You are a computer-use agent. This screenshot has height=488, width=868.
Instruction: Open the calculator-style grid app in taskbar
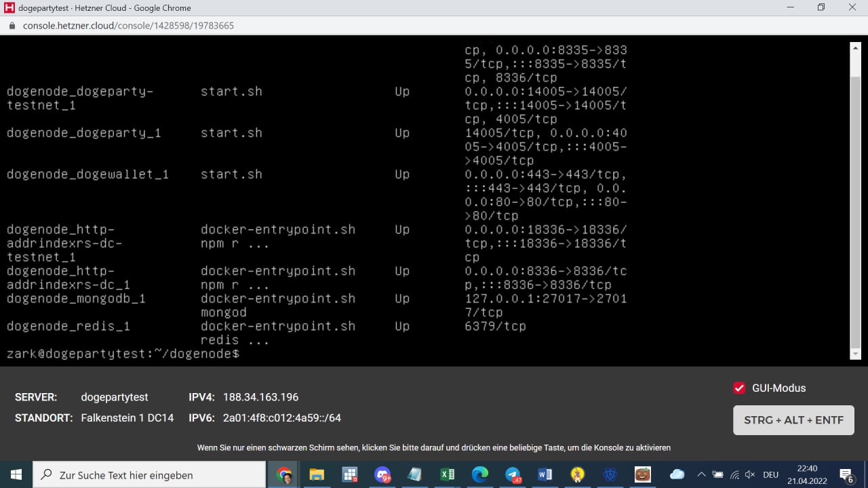pos(349,474)
